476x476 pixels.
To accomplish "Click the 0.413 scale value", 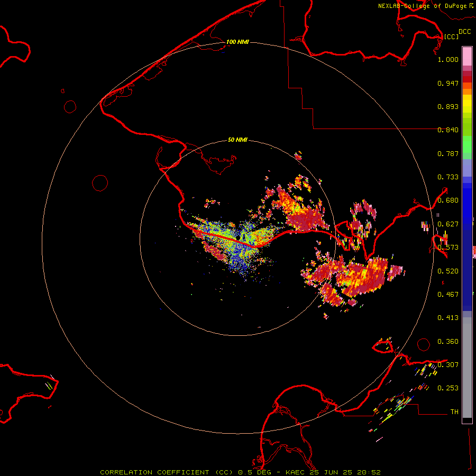I will click(x=448, y=318).
